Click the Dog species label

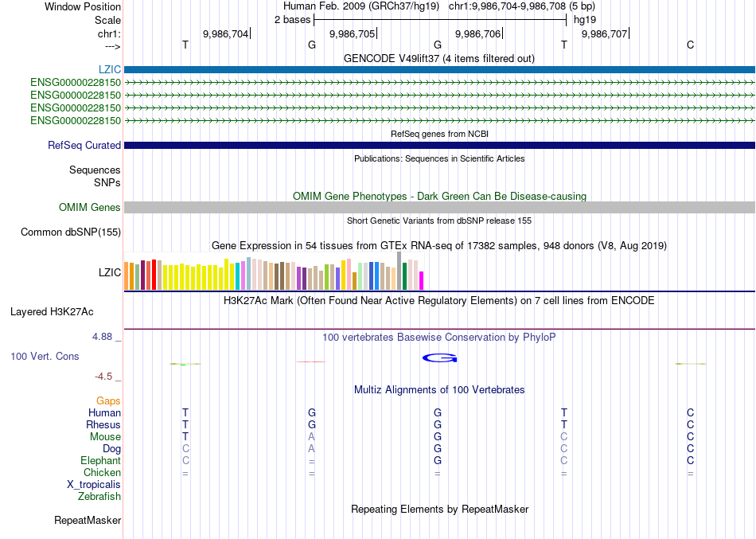[x=112, y=449]
